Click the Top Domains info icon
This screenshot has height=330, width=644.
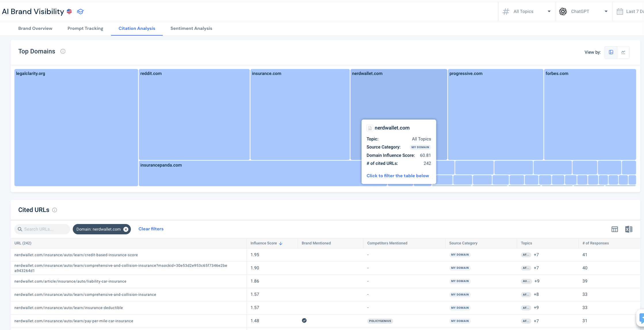63,51
